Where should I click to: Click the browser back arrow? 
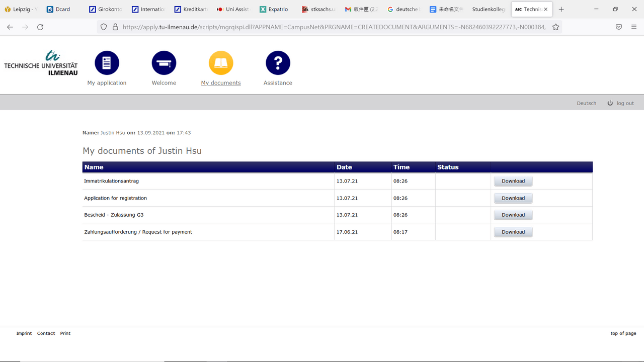pos(10,27)
